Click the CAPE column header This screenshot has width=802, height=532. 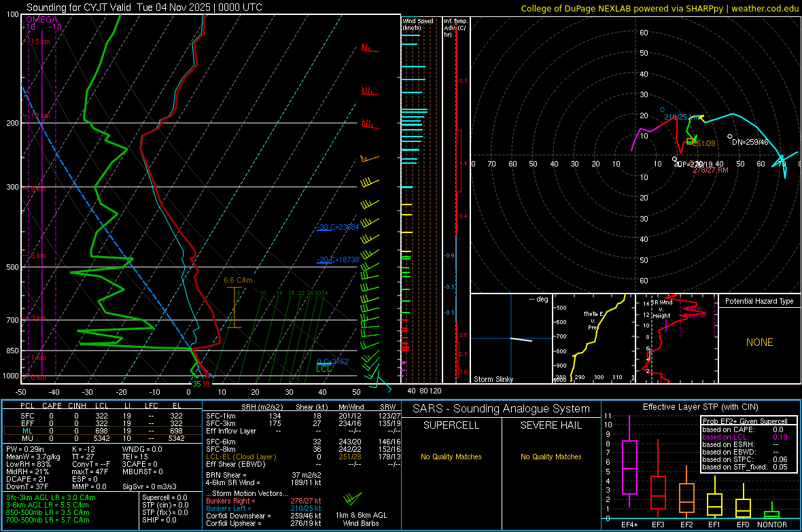(x=52, y=406)
